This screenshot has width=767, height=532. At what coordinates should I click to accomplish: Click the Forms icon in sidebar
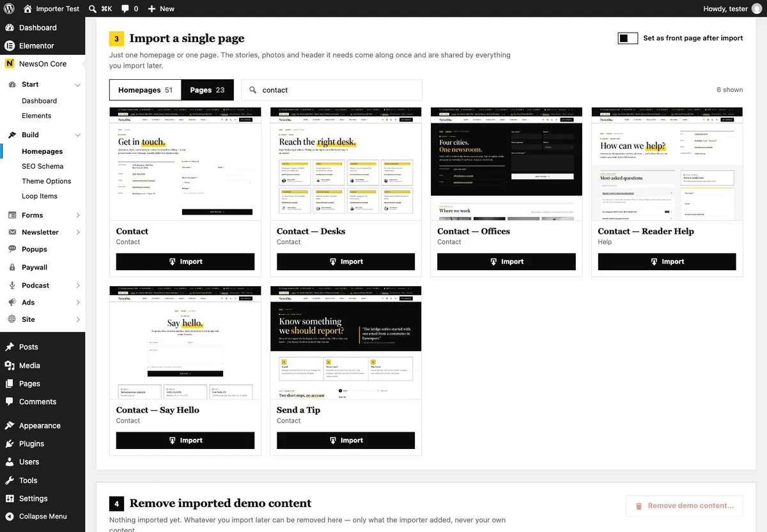(x=12, y=215)
